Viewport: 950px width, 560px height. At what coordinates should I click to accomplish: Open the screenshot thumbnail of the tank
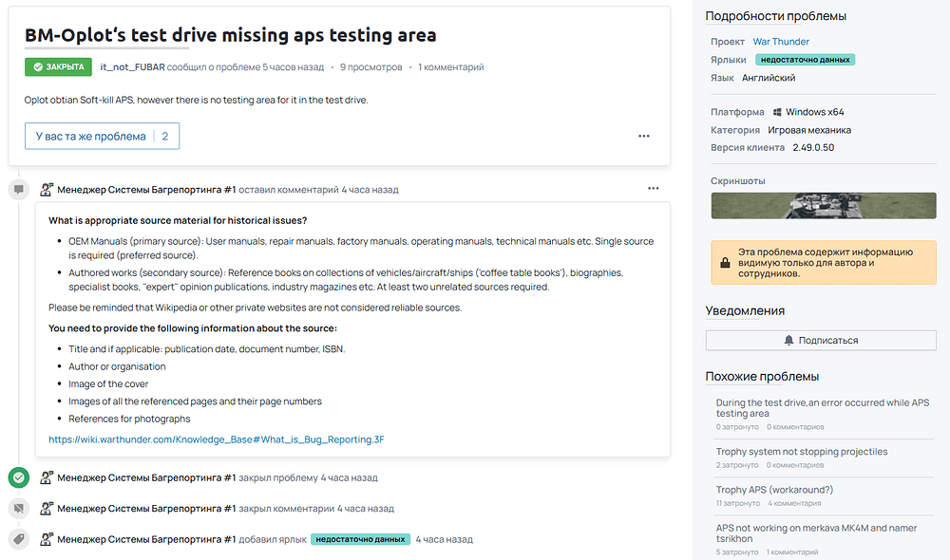click(x=824, y=206)
